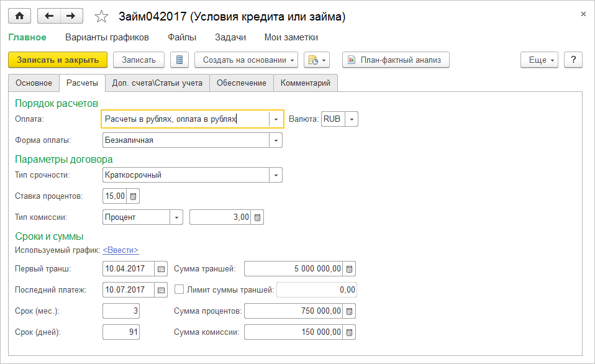
Task: Click the Валюта RUB field
Action: 333,119
